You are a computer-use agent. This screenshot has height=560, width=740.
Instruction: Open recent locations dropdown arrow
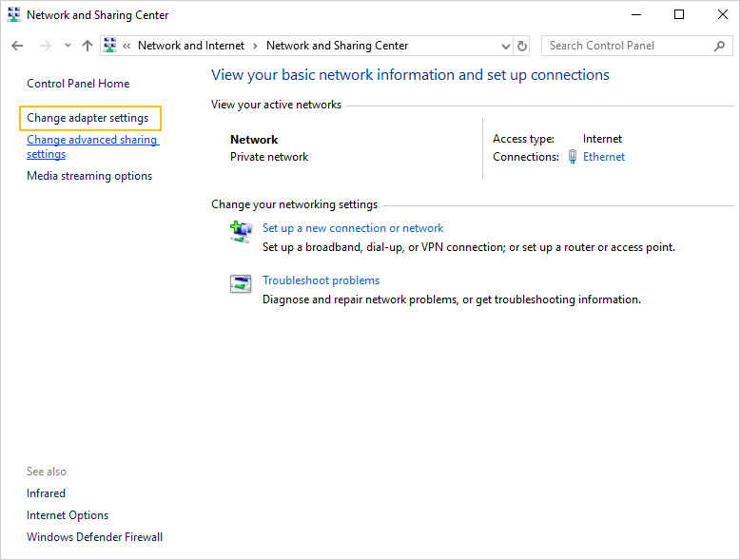point(68,46)
